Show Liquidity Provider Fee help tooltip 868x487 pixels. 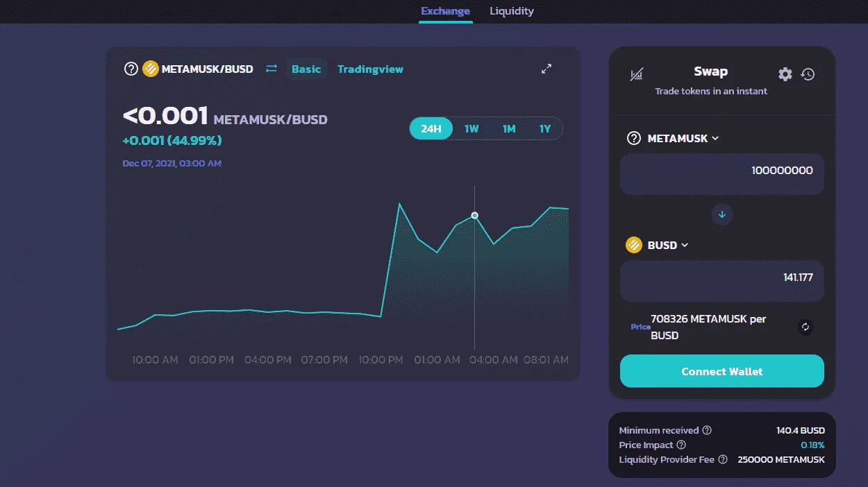point(723,459)
